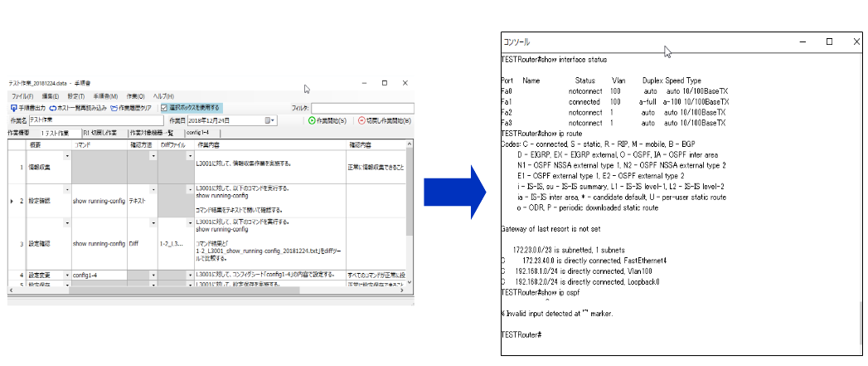Click the red 切戻し作業開始 rollback icon

(361, 121)
